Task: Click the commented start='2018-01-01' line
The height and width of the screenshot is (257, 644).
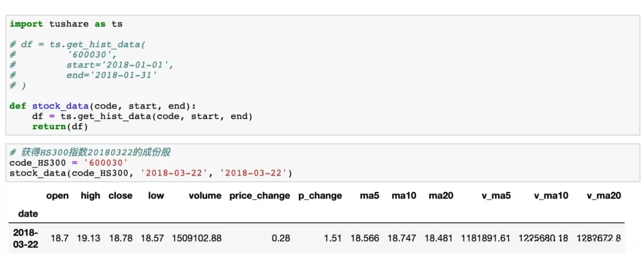Action: tap(119, 65)
